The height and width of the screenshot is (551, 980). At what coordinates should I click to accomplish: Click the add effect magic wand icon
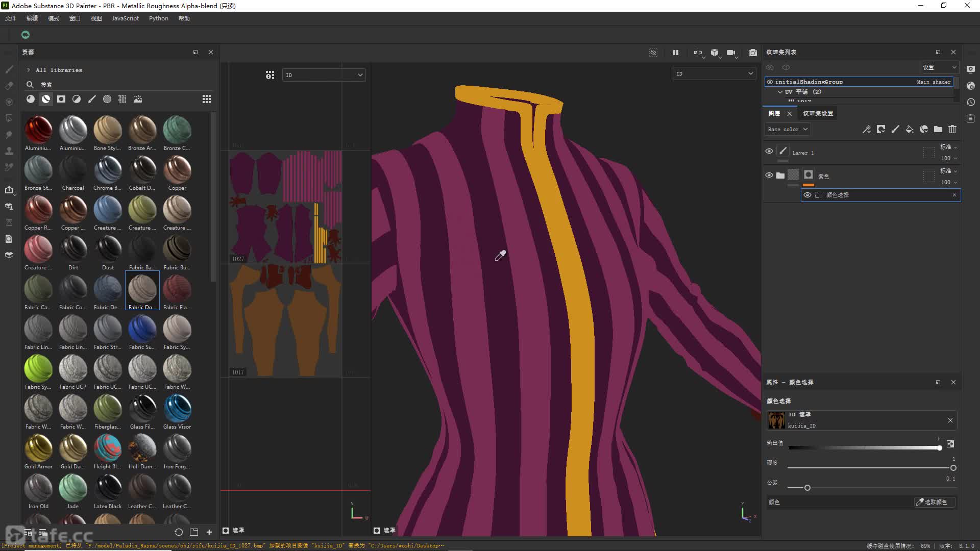point(867,130)
